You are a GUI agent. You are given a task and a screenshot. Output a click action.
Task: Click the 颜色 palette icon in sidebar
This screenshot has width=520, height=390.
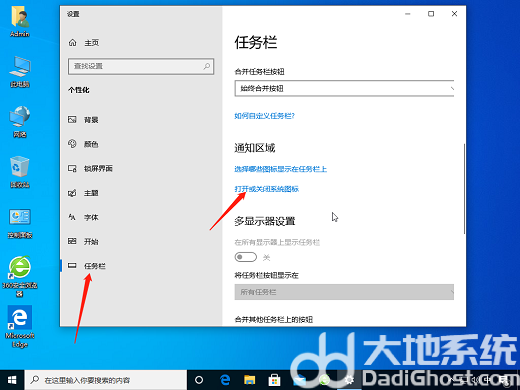[72, 144]
